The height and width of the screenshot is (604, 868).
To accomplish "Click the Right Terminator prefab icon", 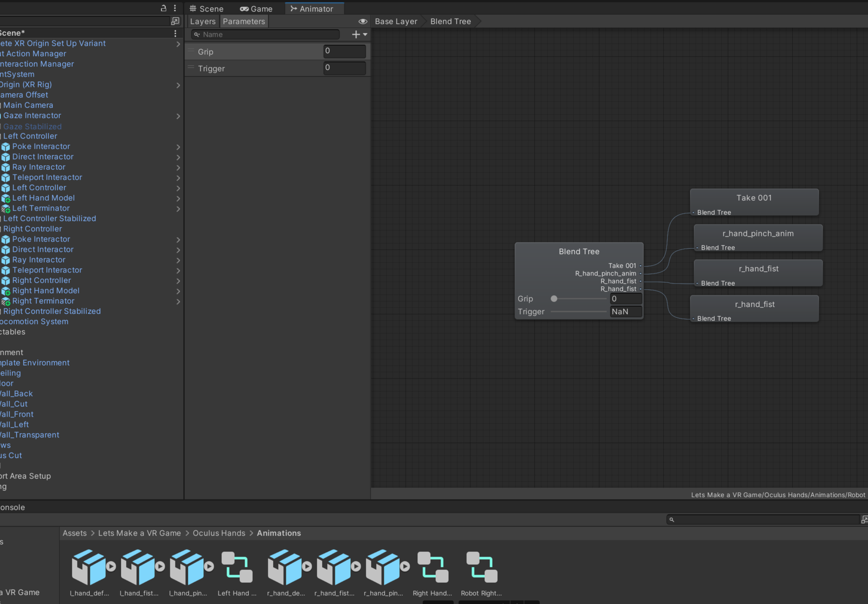I will coord(6,302).
